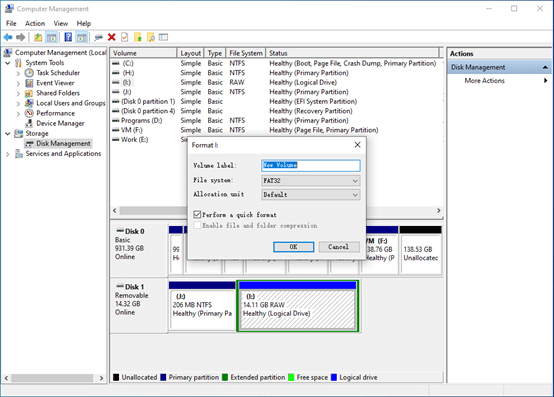The width and height of the screenshot is (554, 397).
Task: Click the Volume label text field
Action: coord(311,165)
